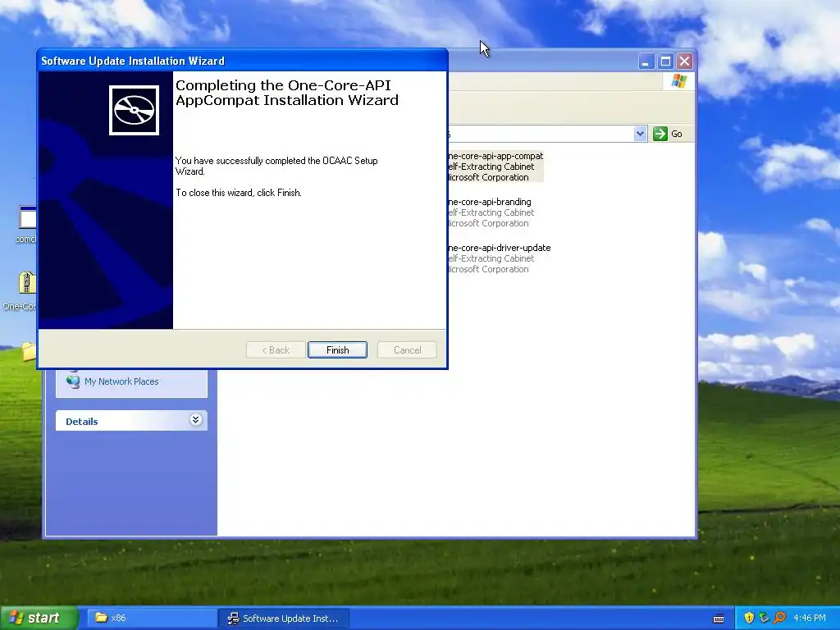Click the orange magnifier tray icon

779,618
